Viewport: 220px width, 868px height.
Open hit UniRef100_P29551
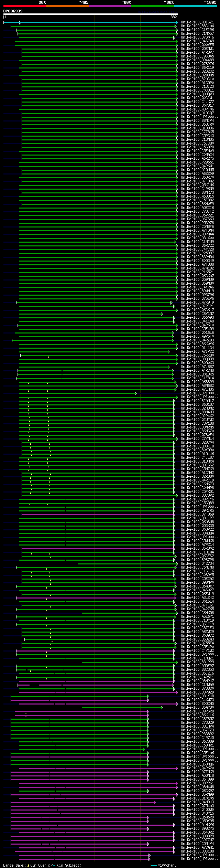pyautogui.click(x=197, y=162)
